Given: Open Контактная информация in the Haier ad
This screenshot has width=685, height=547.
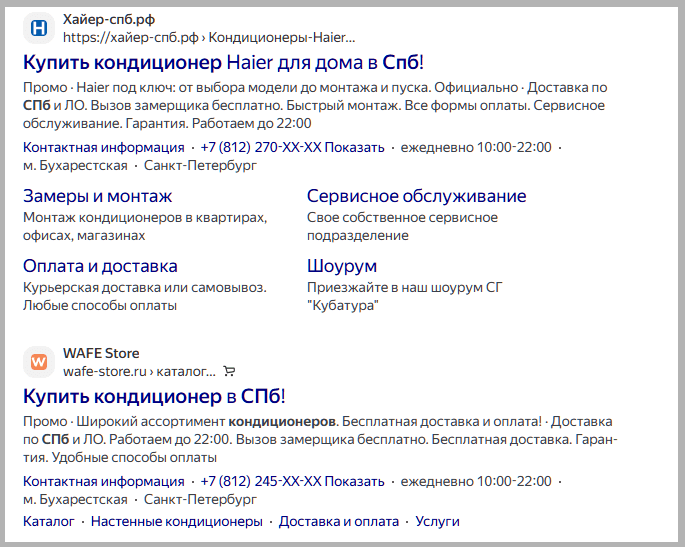Looking at the screenshot, I should pos(104,148).
